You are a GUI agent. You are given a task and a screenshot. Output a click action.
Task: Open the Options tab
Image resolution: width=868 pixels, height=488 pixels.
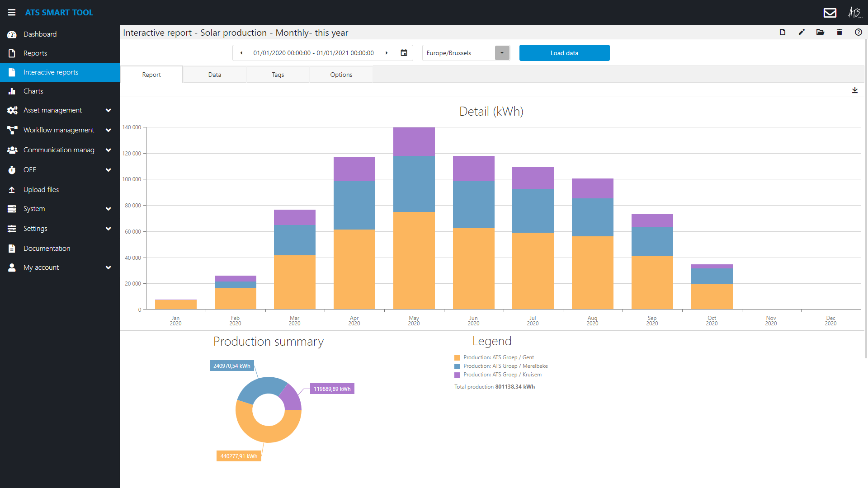pos(341,74)
